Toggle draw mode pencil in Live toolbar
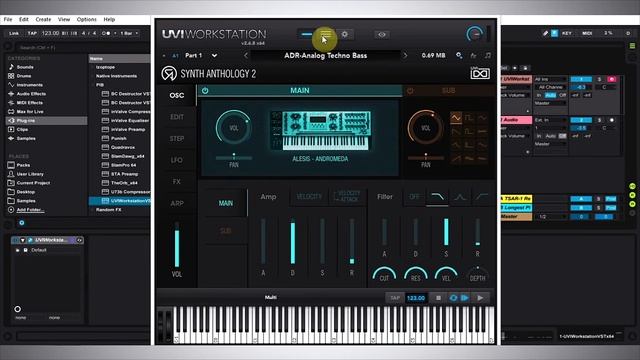The image size is (640, 360). pyautogui.click(x=545, y=33)
